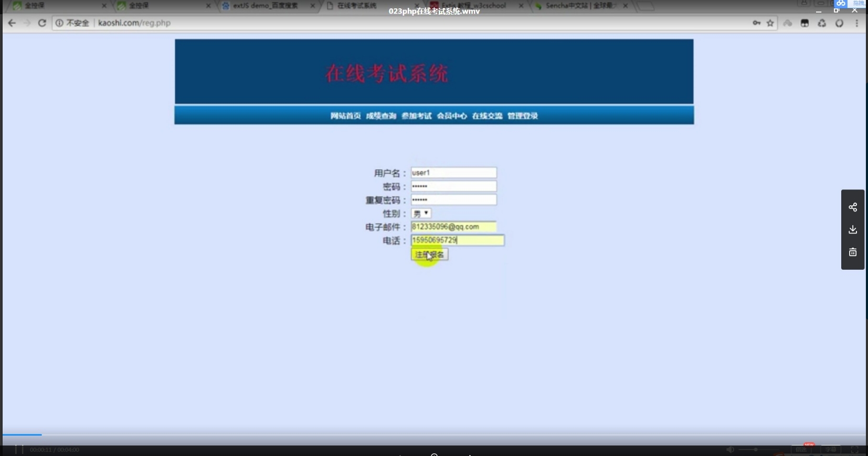Click the cloud extension icon in toolbar
Image resolution: width=868 pixels, height=456 pixels.
[x=788, y=23]
